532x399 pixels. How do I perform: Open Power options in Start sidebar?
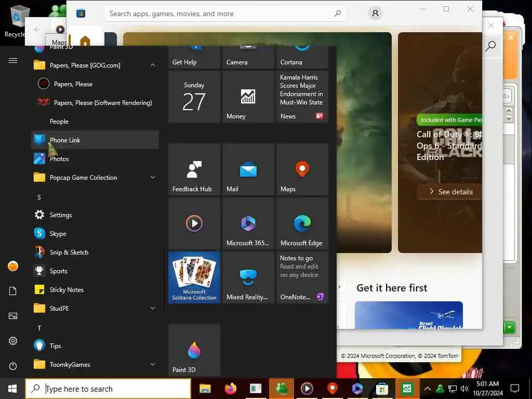(13, 366)
